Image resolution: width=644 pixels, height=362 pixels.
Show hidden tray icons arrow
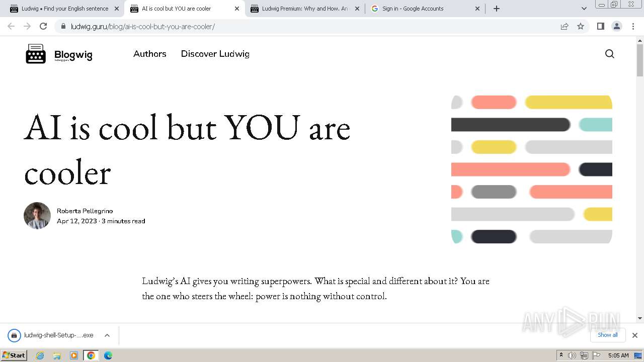coord(561,355)
